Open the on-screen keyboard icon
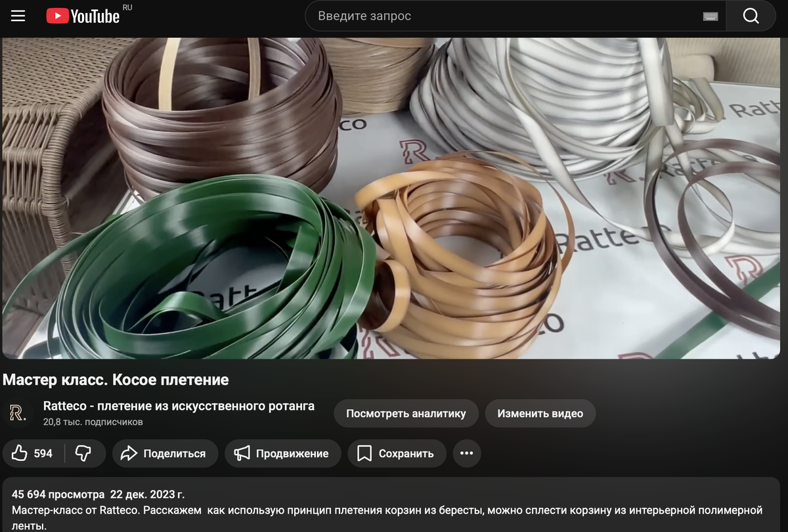 (710, 16)
